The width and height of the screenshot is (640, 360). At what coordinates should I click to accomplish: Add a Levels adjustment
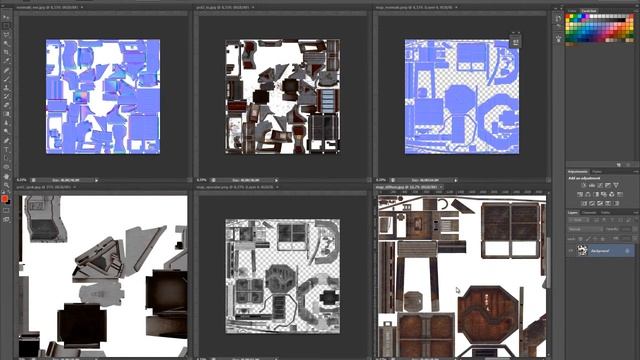(x=592, y=185)
